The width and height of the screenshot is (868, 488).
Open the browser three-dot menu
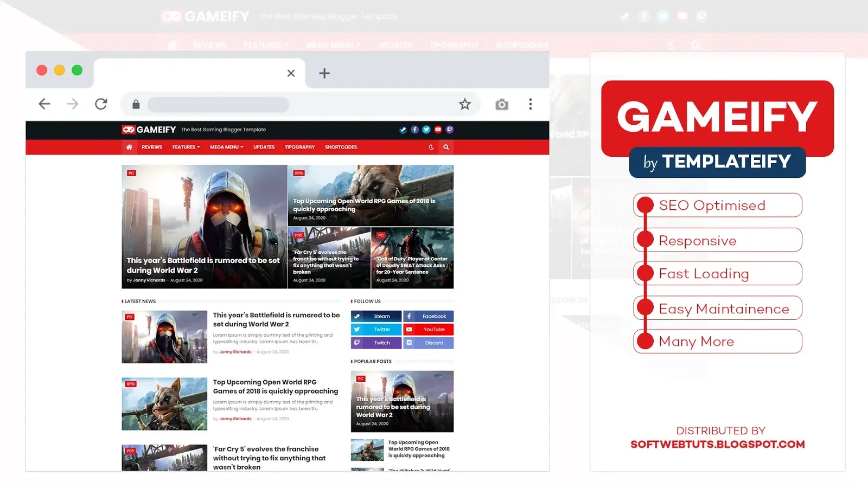(x=531, y=104)
